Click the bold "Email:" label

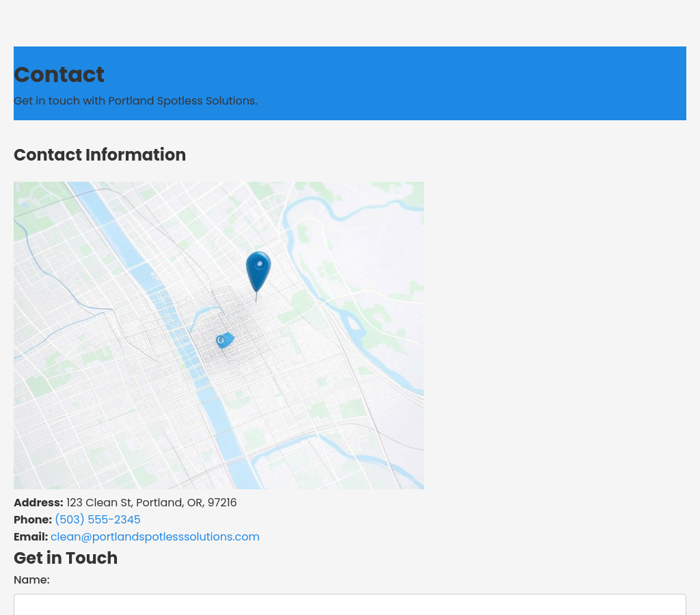(31, 537)
